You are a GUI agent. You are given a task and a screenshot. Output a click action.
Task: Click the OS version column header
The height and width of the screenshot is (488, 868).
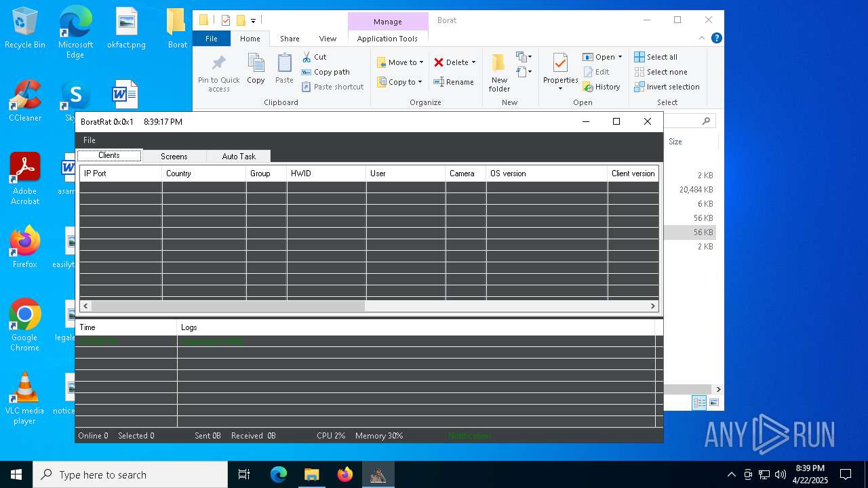(x=547, y=174)
